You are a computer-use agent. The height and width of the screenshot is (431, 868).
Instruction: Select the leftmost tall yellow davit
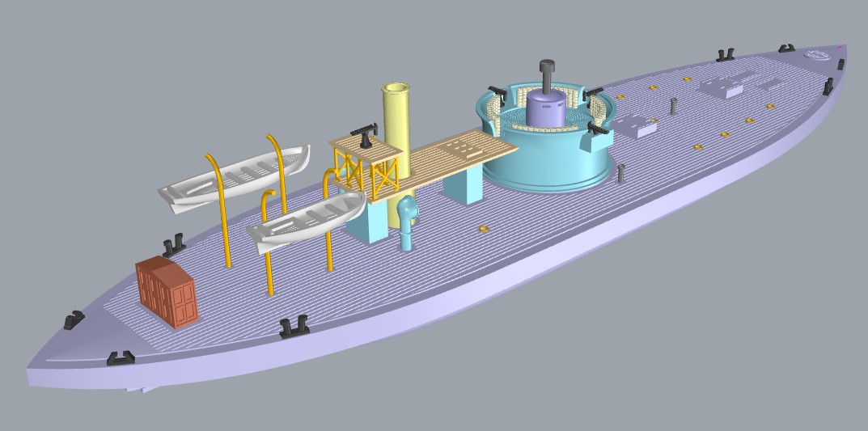(x=221, y=210)
